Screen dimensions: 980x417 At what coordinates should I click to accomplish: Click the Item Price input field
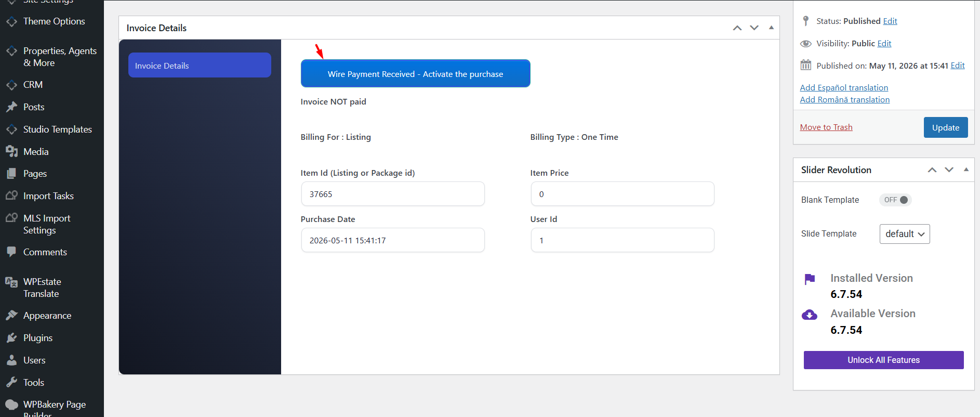coord(623,194)
